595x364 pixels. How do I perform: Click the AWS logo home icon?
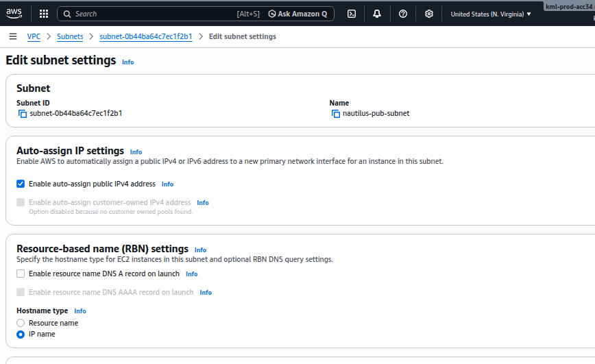(x=14, y=13)
